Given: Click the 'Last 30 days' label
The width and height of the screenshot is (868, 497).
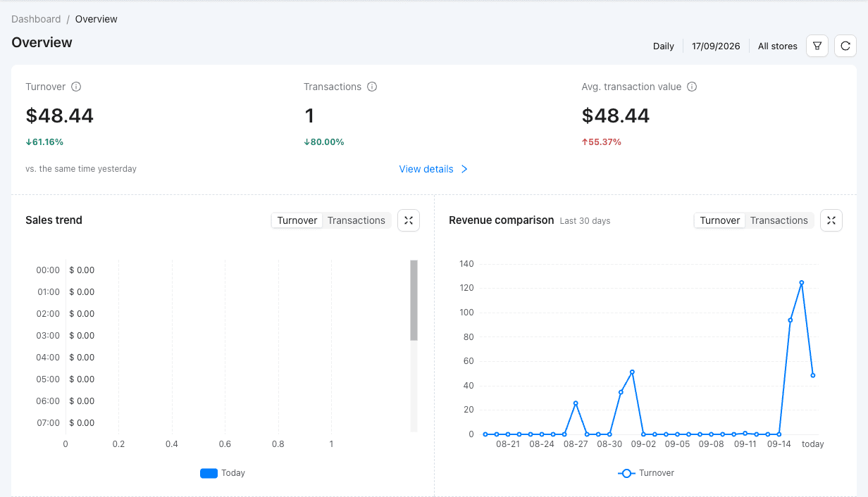Looking at the screenshot, I should pyautogui.click(x=585, y=221).
